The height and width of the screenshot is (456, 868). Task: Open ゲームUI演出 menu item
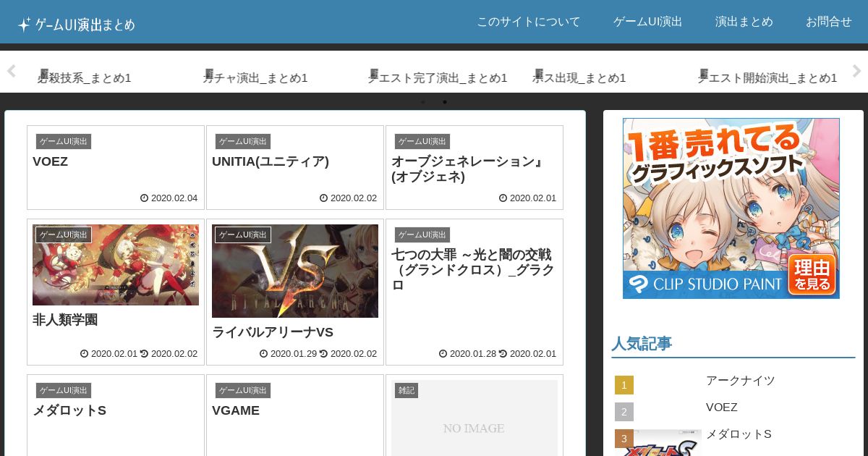(x=647, y=22)
